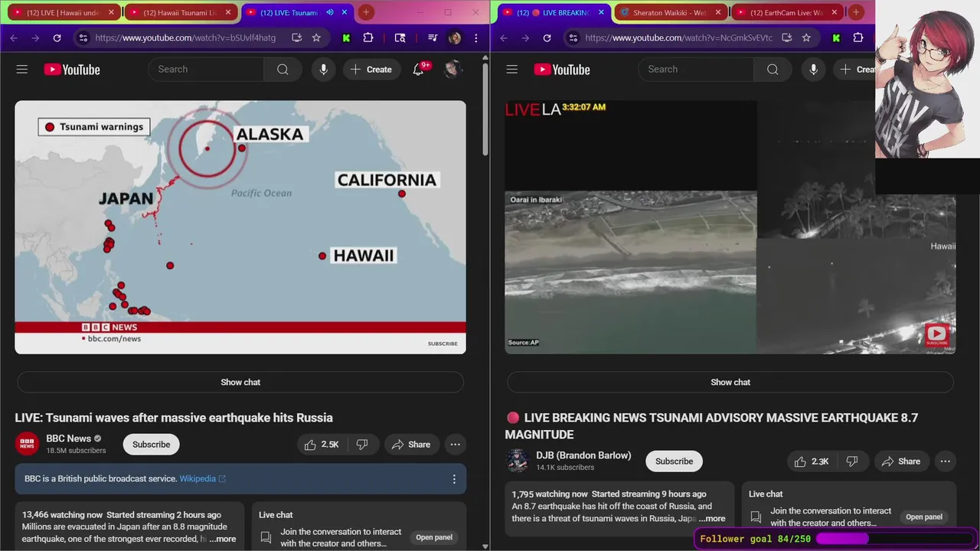Screen dimensions: 980x551
Task: Start voice search in right window
Action: tap(813, 70)
